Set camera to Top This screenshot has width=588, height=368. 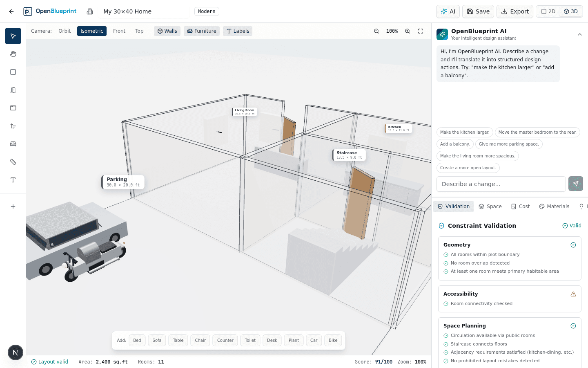pyautogui.click(x=139, y=31)
